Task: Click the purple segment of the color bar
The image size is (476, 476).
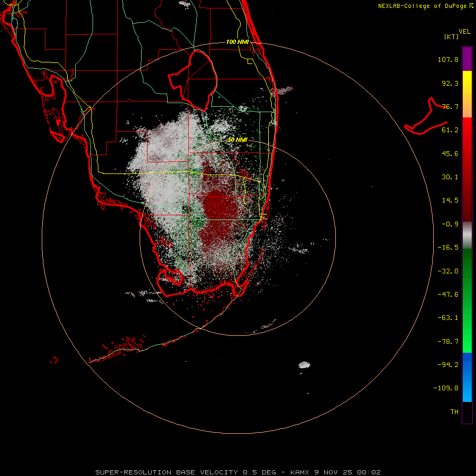Action: (467, 59)
